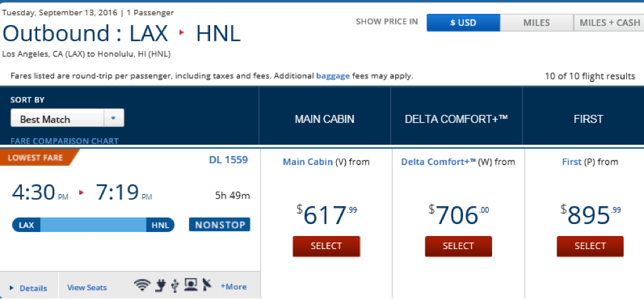Click the Sort By dropdown arrow
Image resolution: width=644 pixels, height=300 pixels.
point(114,118)
